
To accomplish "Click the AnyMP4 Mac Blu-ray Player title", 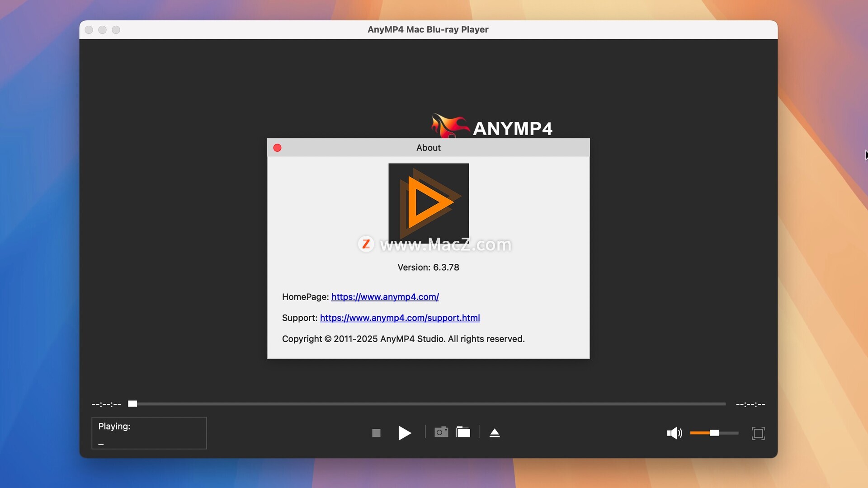I will point(428,29).
